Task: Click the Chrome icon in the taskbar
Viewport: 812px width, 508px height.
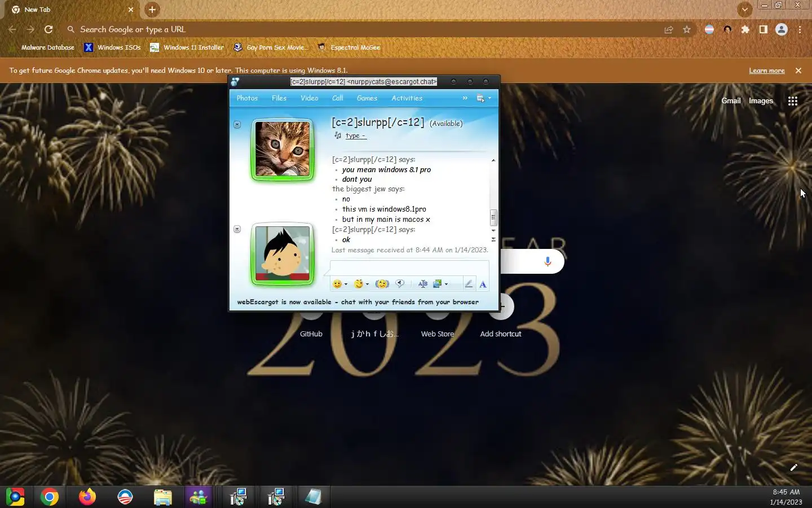Action: point(50,497)
